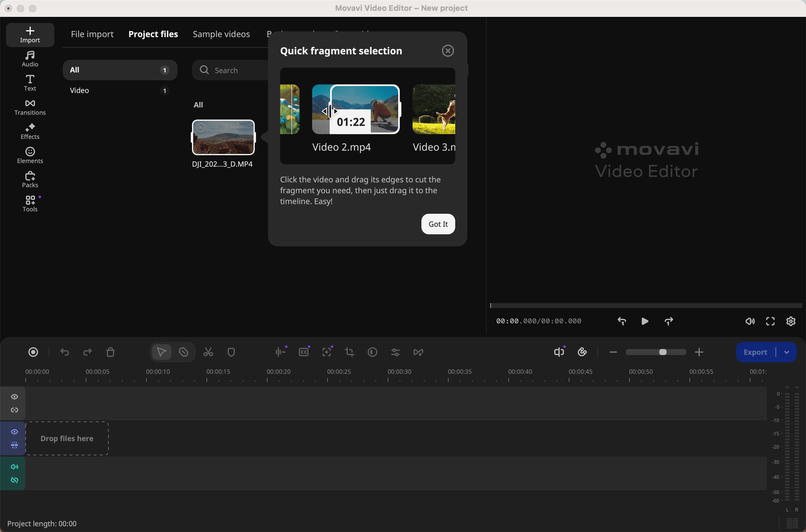Image resolution: width=806 pixels, height=532 pixels.
Task: Switch to File import tab
Action: click(x=92, y=34)
